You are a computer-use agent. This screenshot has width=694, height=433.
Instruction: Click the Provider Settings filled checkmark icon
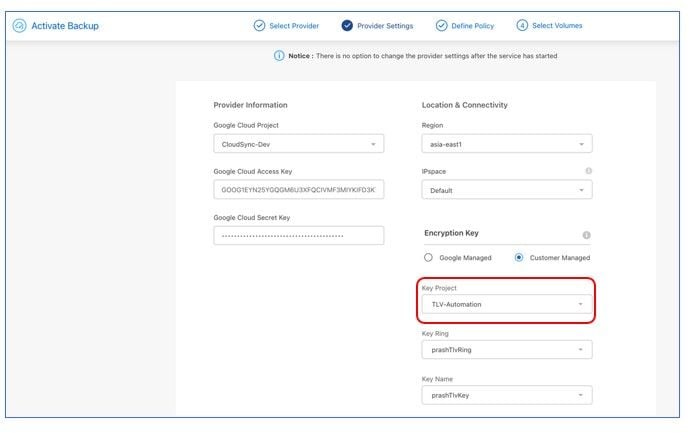(x=347, y=26)
